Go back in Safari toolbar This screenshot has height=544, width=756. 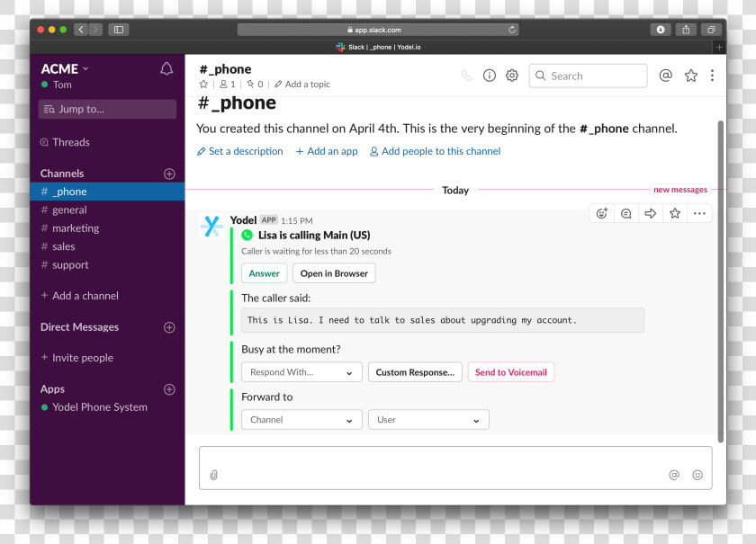click(x=81, y=30)
